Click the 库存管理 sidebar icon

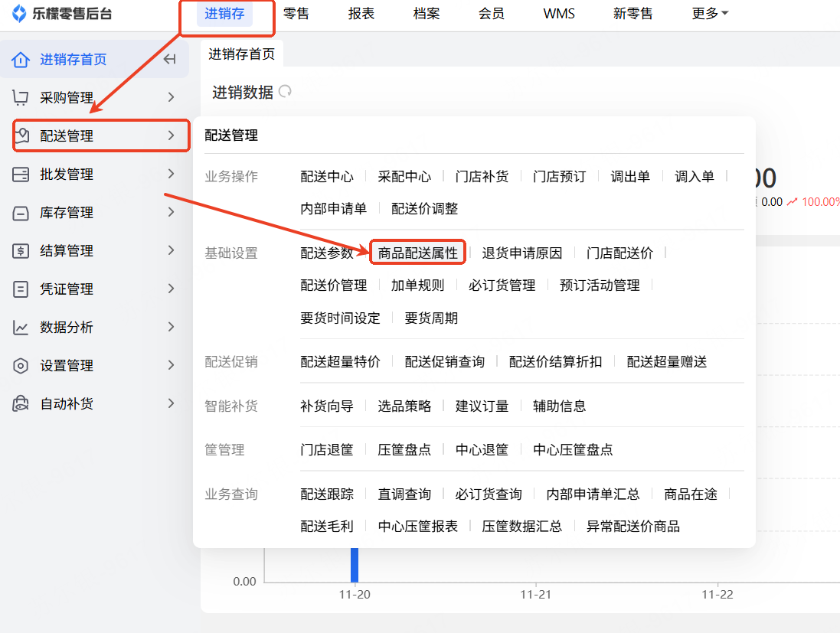click(x=21, y=213)
